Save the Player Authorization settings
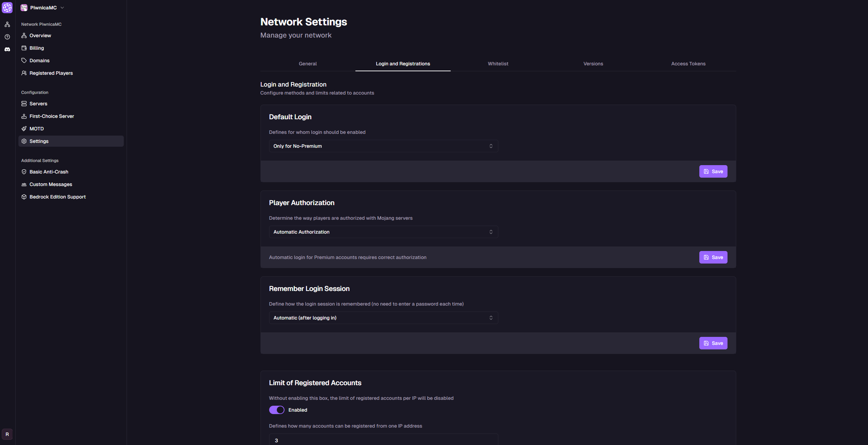 tap(713, 257)
